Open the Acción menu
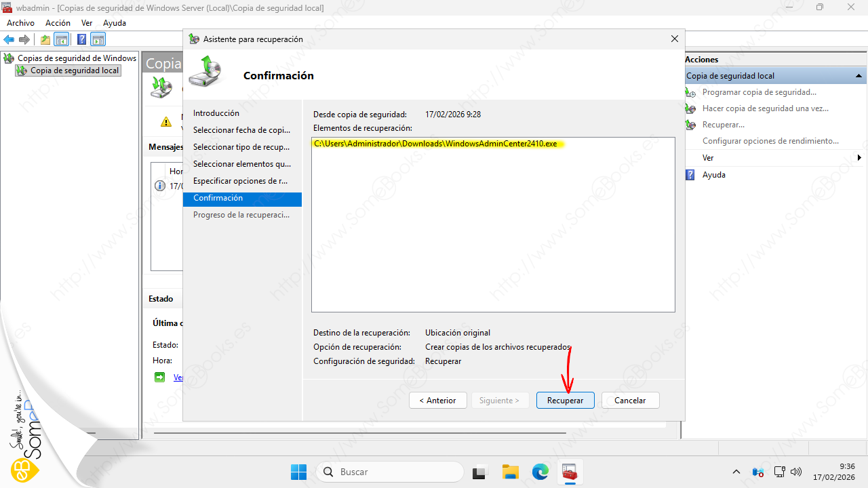 pyautogui.click(x=58, y=23)
